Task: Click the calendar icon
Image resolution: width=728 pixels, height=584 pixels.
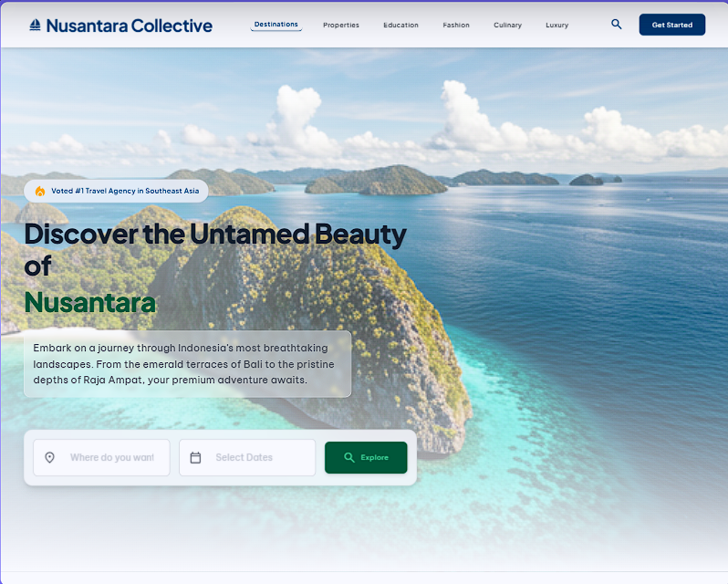Action: tap(195, 458)
